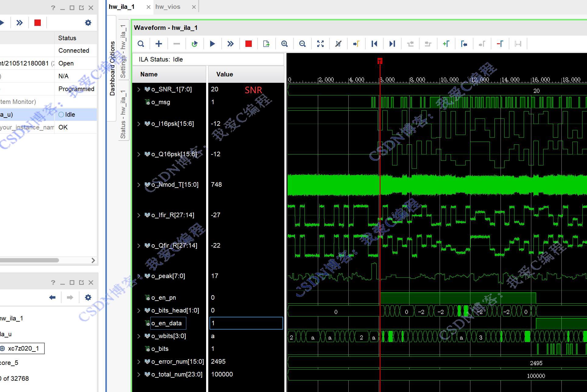Click the add marker icon
The height and width of the screenshot is (392, 587).
(x=446, y=44)
